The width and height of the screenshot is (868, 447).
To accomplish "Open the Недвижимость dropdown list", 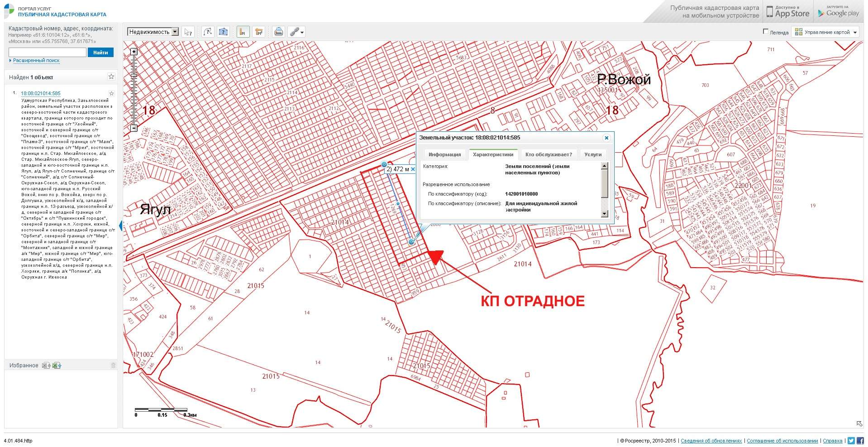I will tap(175, 32).
